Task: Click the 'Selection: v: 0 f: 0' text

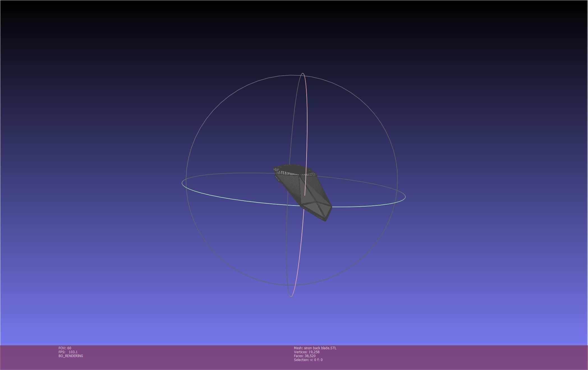Action: click(x=308, y=360)
